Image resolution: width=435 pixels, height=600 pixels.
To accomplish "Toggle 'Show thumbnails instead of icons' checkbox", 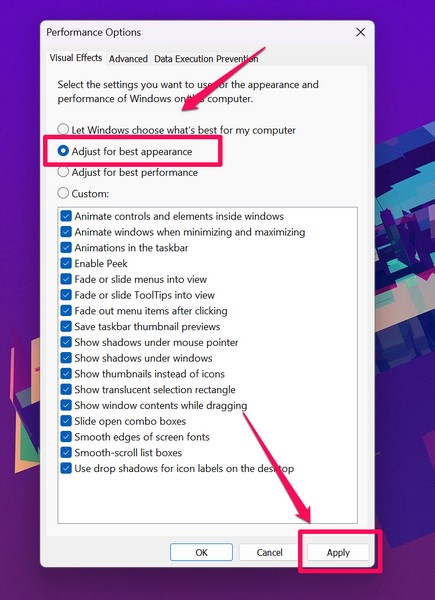I will (66, 373).
